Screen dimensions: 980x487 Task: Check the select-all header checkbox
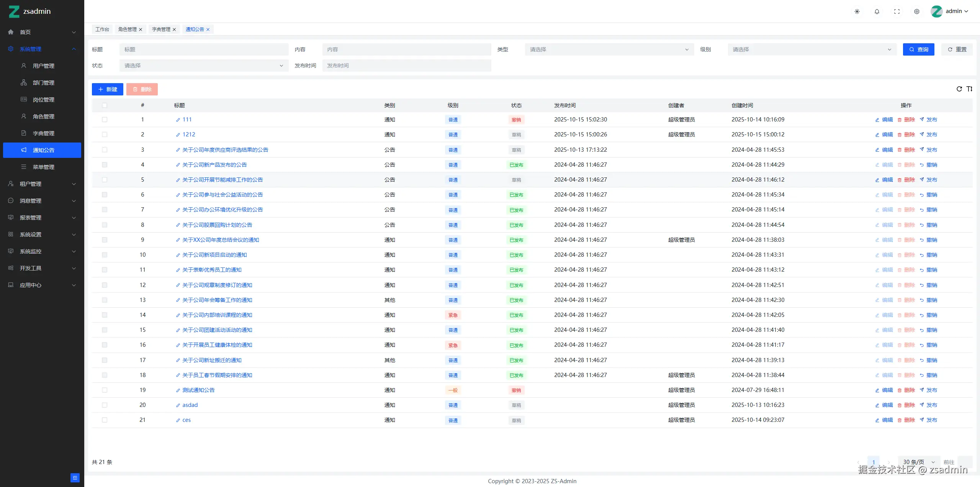tap(105, 105)
